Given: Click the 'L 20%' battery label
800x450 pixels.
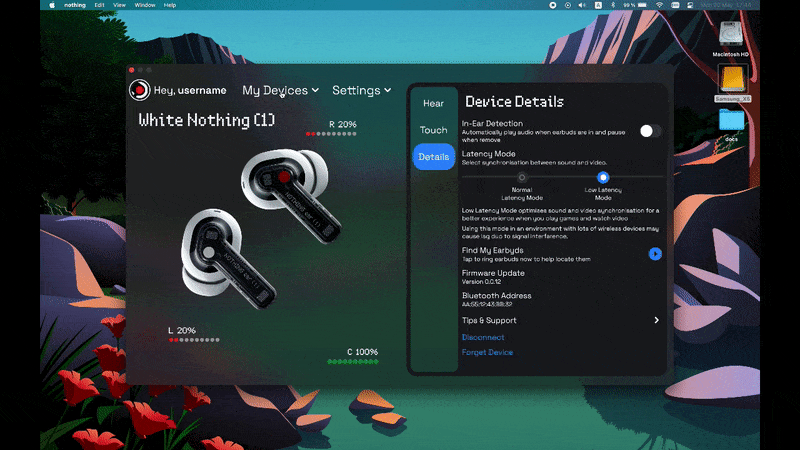Looking at the screenshot, I should (x=182, y=331).
